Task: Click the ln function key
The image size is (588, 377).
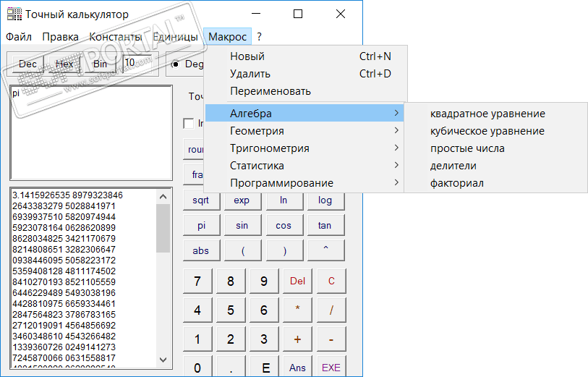Action: pos(284,200)
